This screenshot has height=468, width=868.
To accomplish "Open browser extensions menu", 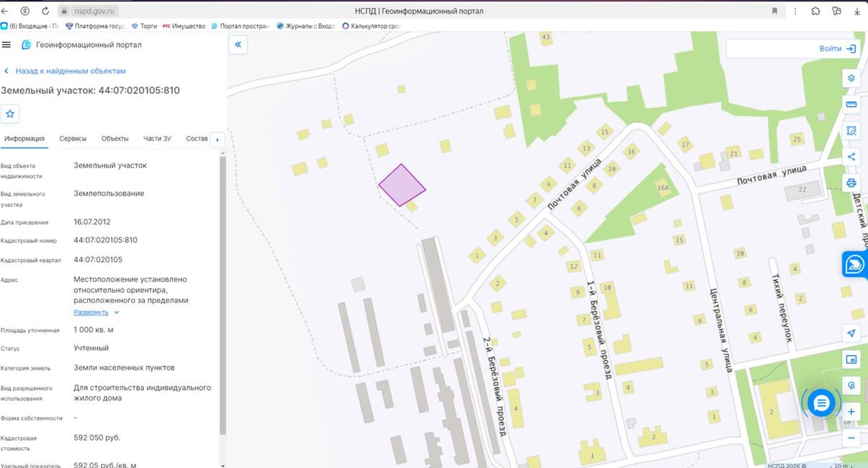I will [x=816, y=11].
